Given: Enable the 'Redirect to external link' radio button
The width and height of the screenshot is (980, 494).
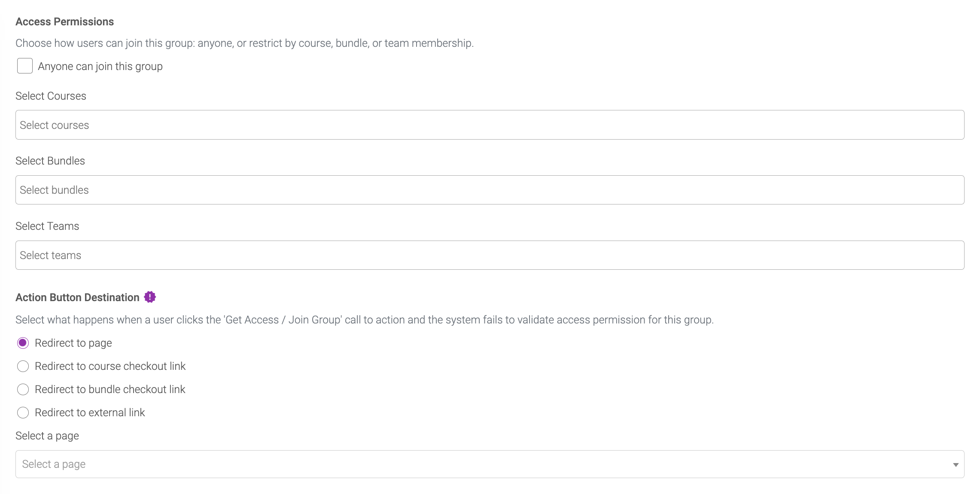Looking at the screenshot, I should 23,412.
